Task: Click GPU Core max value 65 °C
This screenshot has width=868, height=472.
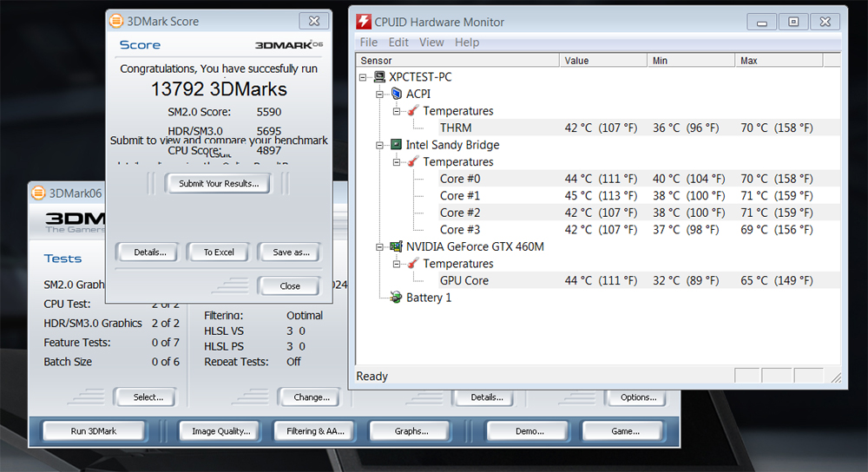Action: click(777, 280)
